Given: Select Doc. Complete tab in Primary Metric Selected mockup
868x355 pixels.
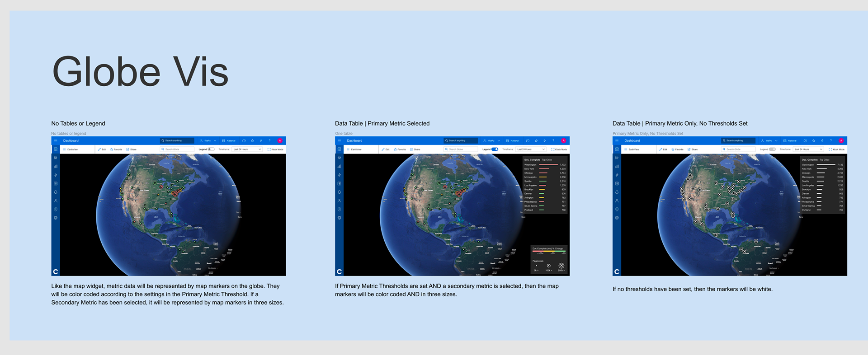Looking at the screenshot, I should tap(532, 159).
